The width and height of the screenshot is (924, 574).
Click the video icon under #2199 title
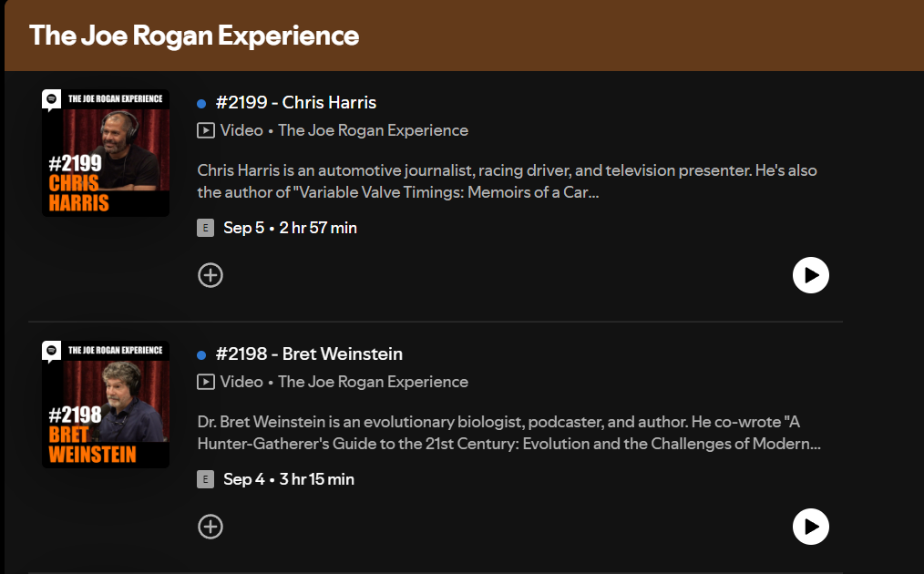pyautogui.click(x=206, y=130)
